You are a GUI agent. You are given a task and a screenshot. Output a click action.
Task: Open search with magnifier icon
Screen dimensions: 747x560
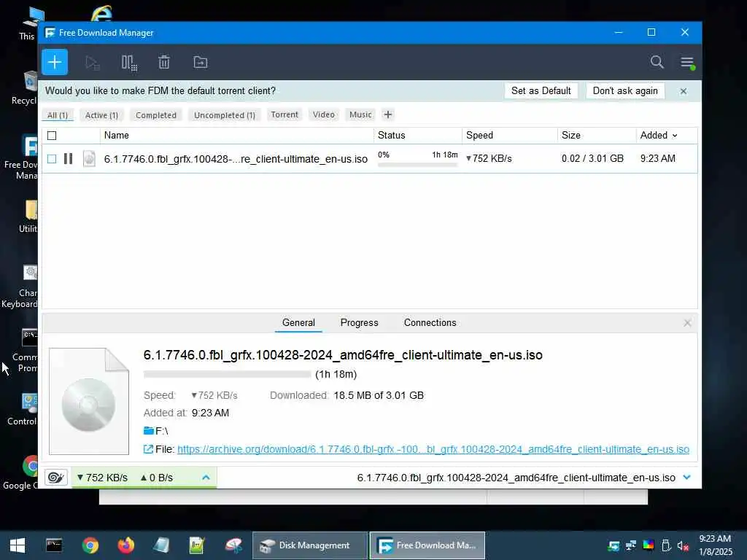click(657, 62)
